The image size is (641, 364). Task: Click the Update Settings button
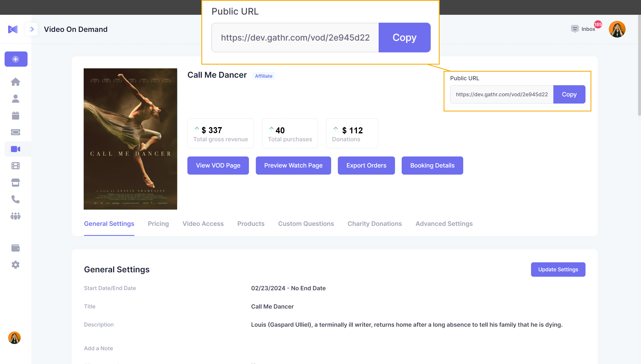pyautogui.click(x=558, y=269)
